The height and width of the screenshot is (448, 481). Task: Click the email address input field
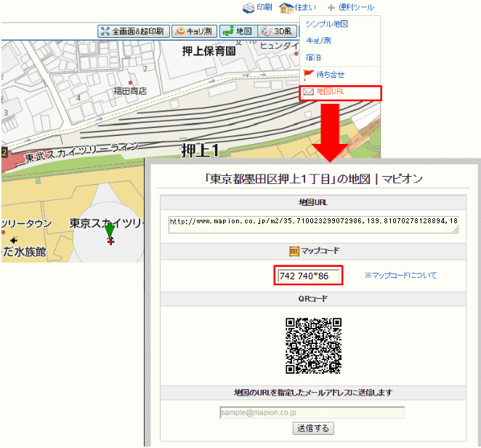(312, 412)
